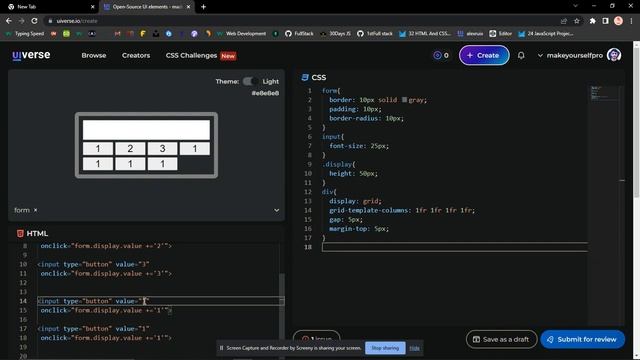Open the 30Days JS bookmark
This screenshot has height=360, width=640.
click(336, 33)
